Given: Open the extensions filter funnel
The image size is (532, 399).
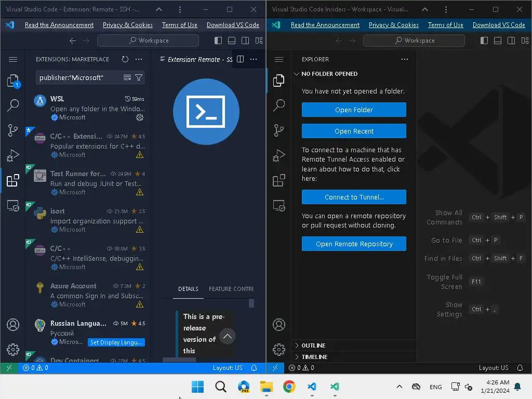Looking at the screenshot, I should pyautogui.click(x=139, y=78).
